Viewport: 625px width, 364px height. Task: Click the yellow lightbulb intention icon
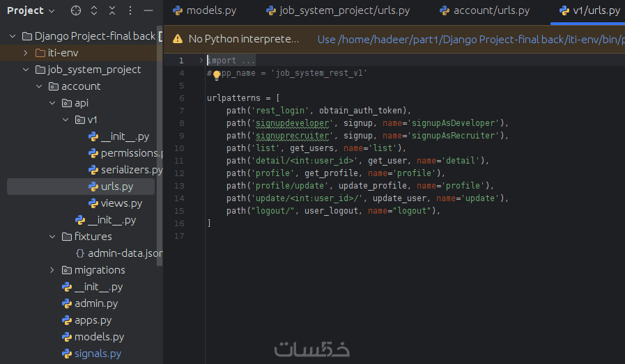[217, 75]
